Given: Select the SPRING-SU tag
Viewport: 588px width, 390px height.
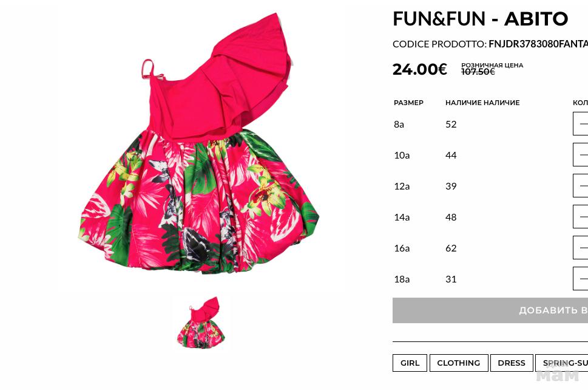Looking at the screenshot, I should [x=562, y=363].
